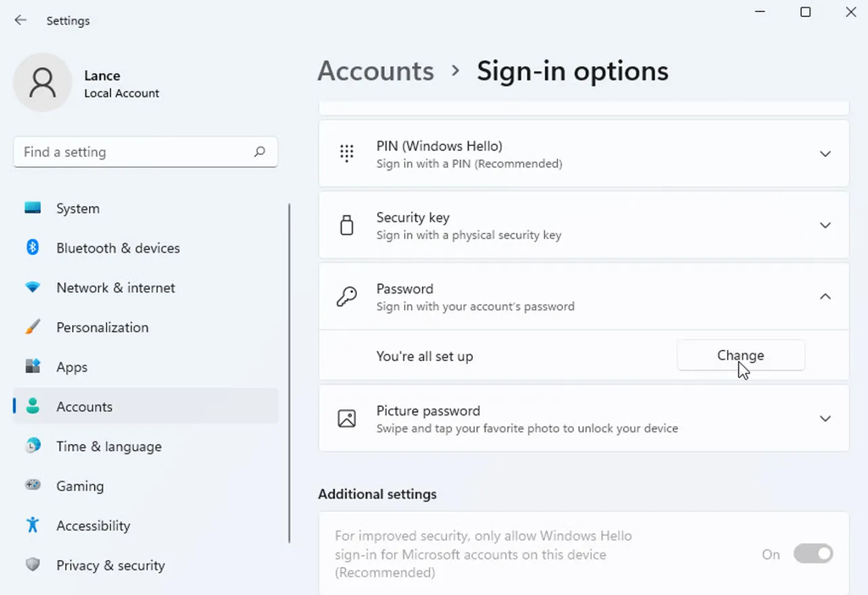Click the Settings window title
The height and width of the screenshot is (595, 868).
pyautogui.click(x=68, y=20)
